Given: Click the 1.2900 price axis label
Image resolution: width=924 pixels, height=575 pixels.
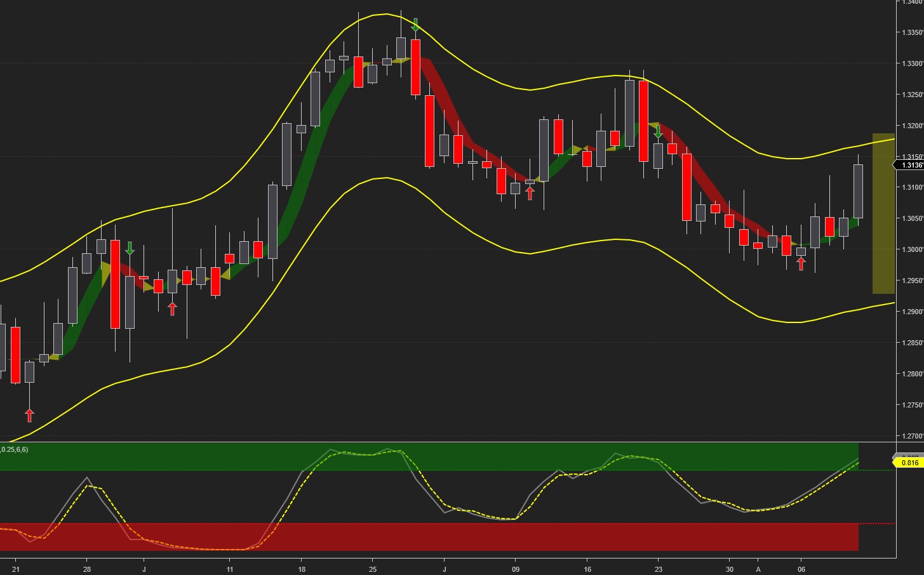Looking at the screenshot, I should [913, 312].
